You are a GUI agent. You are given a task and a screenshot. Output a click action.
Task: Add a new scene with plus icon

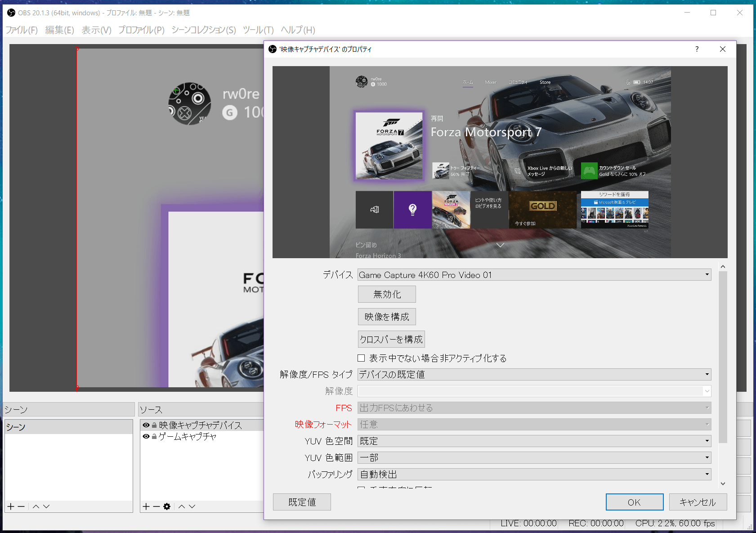tap(11, 506)
